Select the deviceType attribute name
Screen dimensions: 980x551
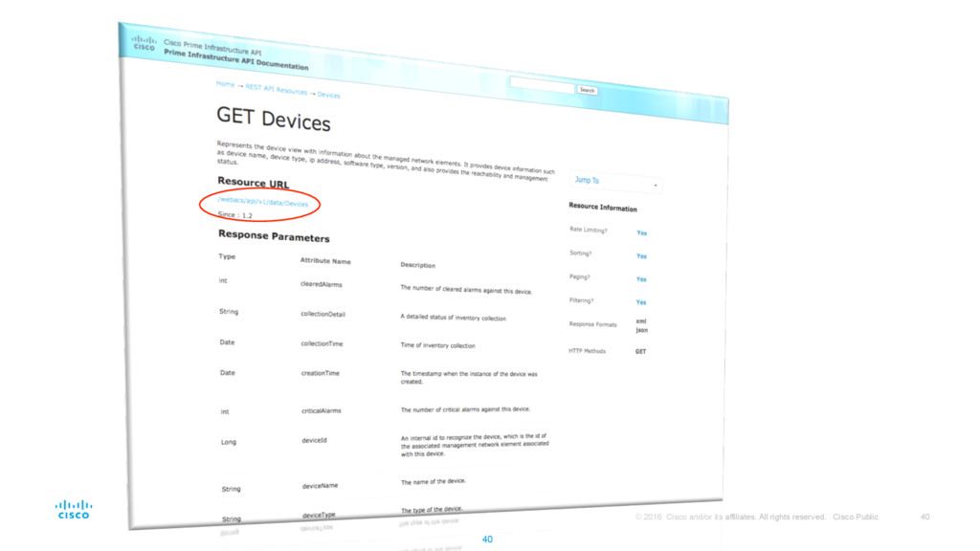(x=319, y=515)
